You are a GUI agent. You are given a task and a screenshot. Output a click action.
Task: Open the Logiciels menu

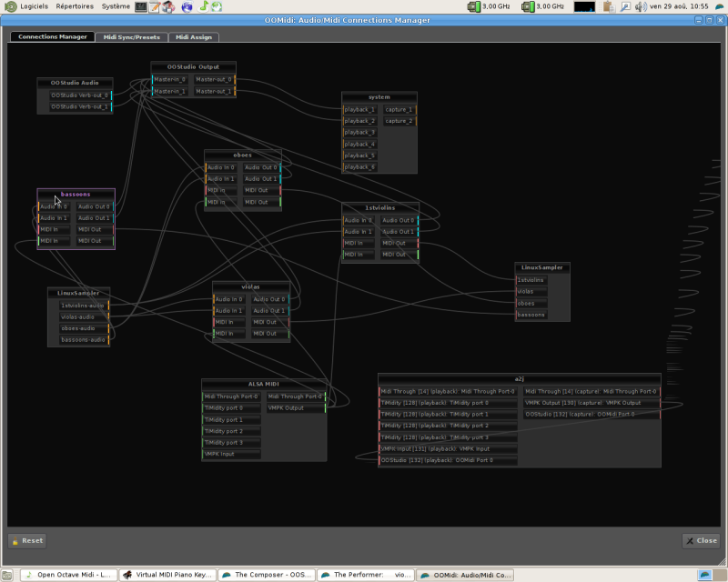click(35, 6)
